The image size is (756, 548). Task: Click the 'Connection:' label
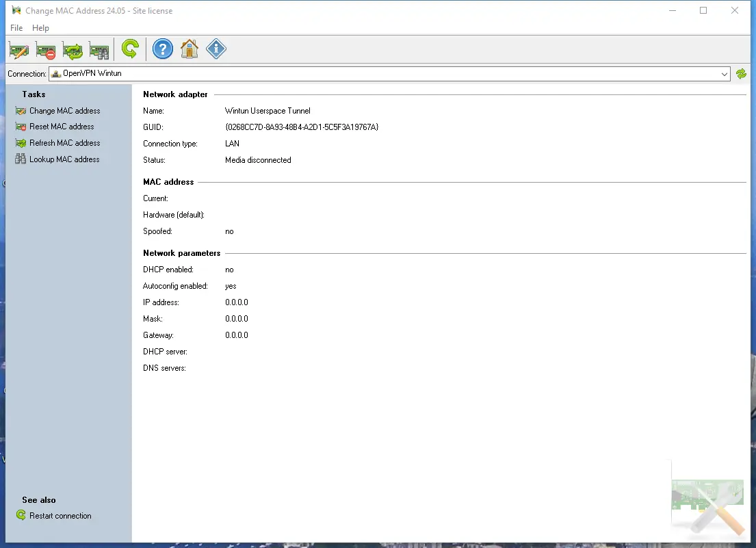27,74
